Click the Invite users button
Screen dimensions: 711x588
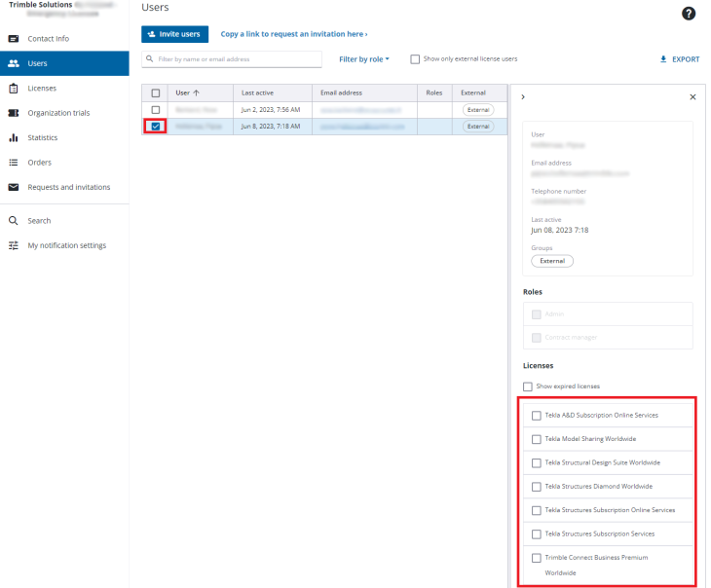[174, 34]
